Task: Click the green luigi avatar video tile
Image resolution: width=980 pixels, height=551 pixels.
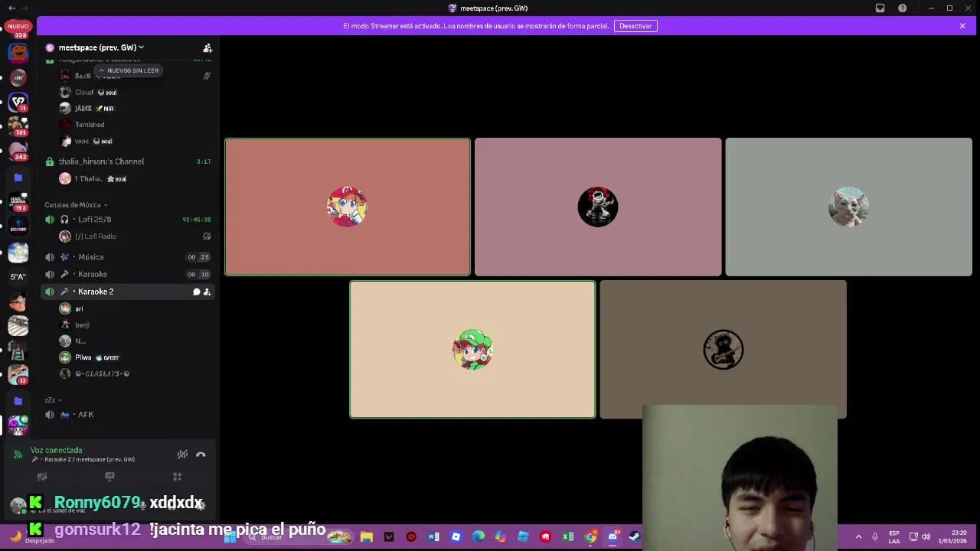Action: [472, 350]
